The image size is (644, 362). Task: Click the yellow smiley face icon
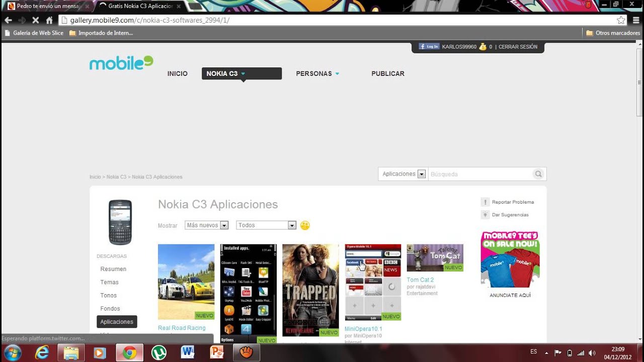[305, 225]
